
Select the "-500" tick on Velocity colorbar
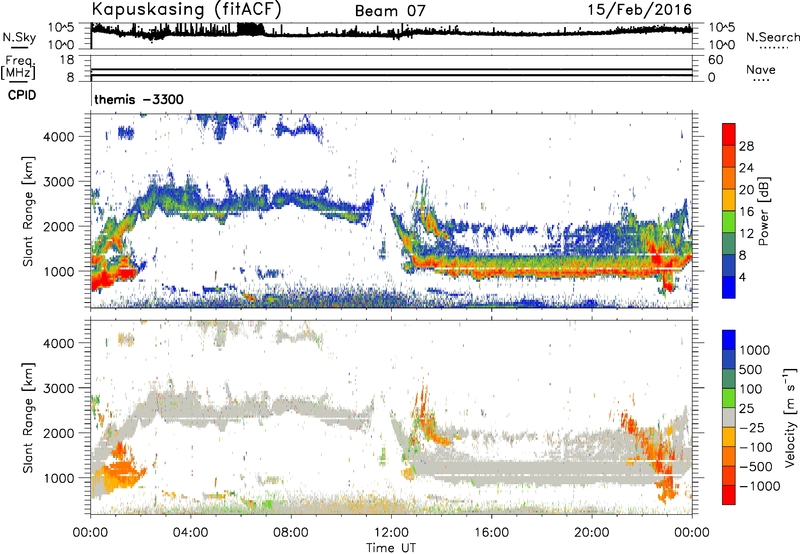(756, 467)
